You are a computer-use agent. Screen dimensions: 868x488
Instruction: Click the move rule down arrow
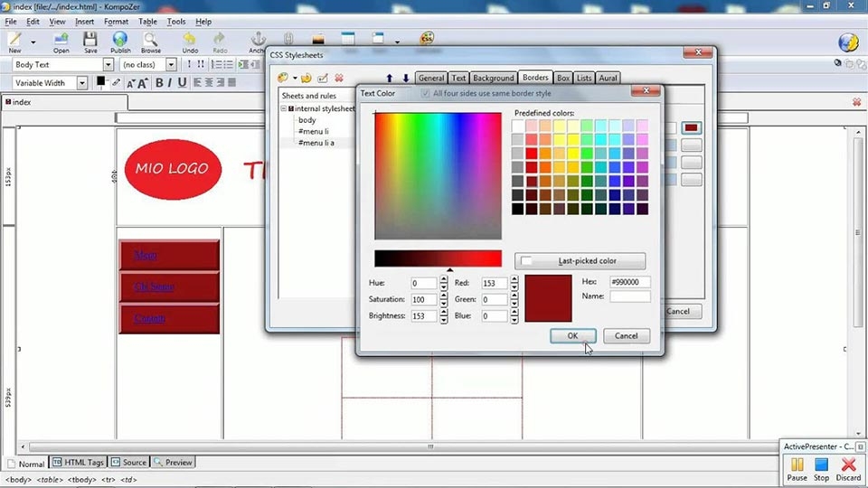(x=405, y=78)
